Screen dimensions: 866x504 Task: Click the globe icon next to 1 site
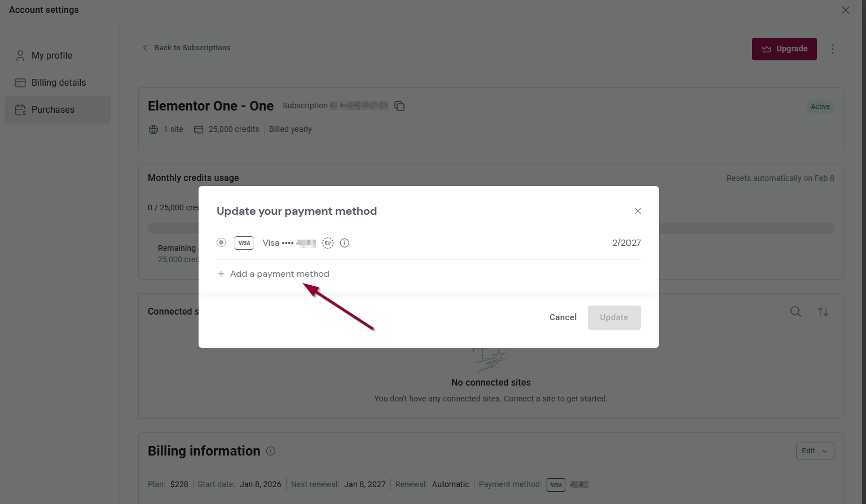coord(153,129)
